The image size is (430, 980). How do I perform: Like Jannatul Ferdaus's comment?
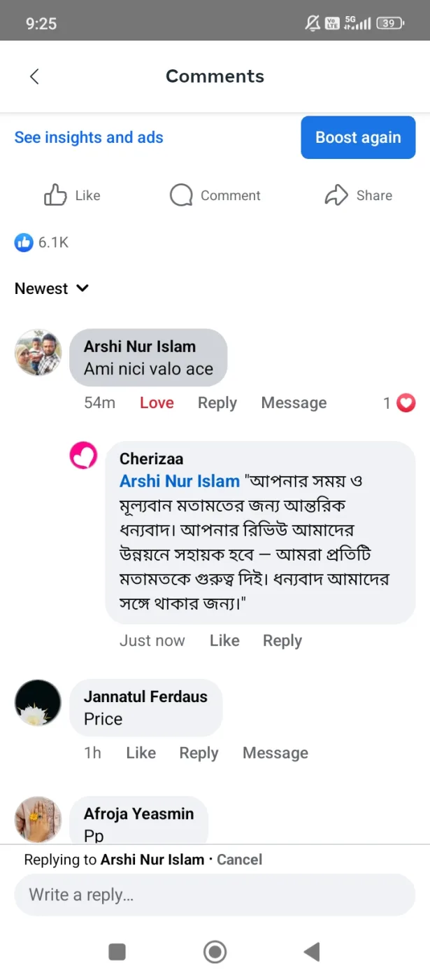coord(141,753)
